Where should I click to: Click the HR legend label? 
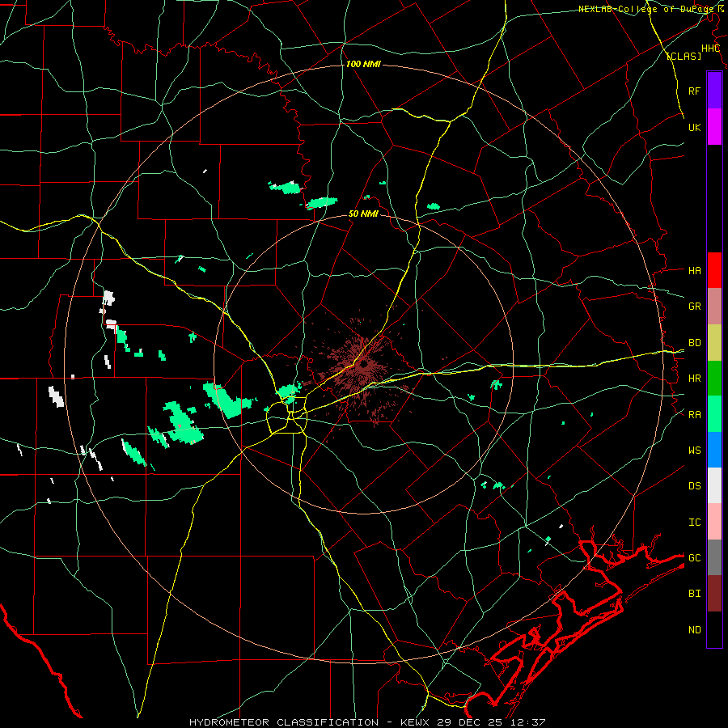point(694,379)
